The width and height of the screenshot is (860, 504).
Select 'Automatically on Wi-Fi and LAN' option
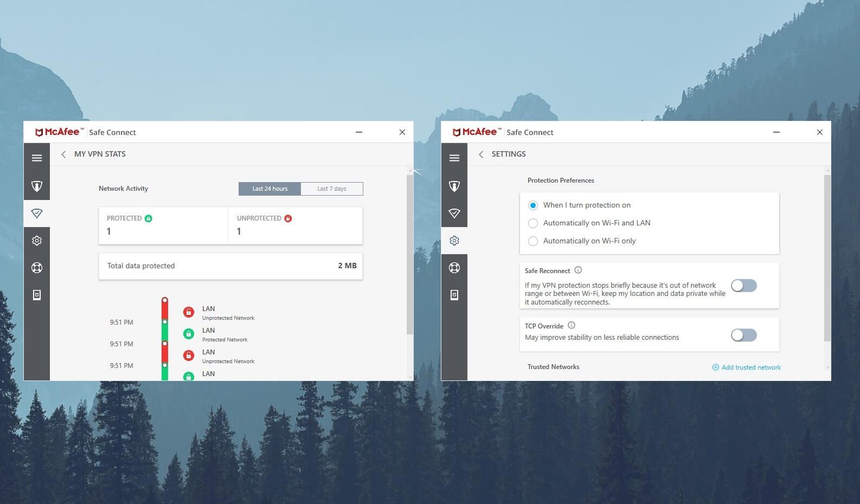point(533,223)
